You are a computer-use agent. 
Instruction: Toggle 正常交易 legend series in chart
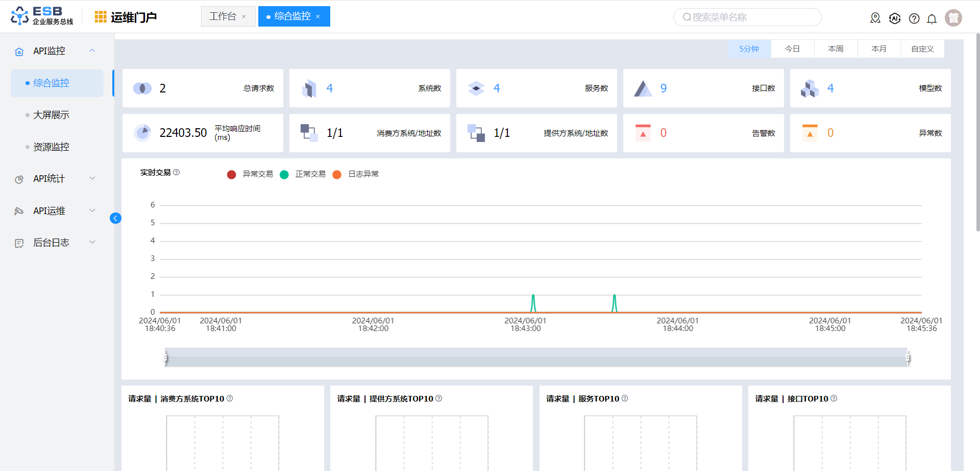(303, 174)
